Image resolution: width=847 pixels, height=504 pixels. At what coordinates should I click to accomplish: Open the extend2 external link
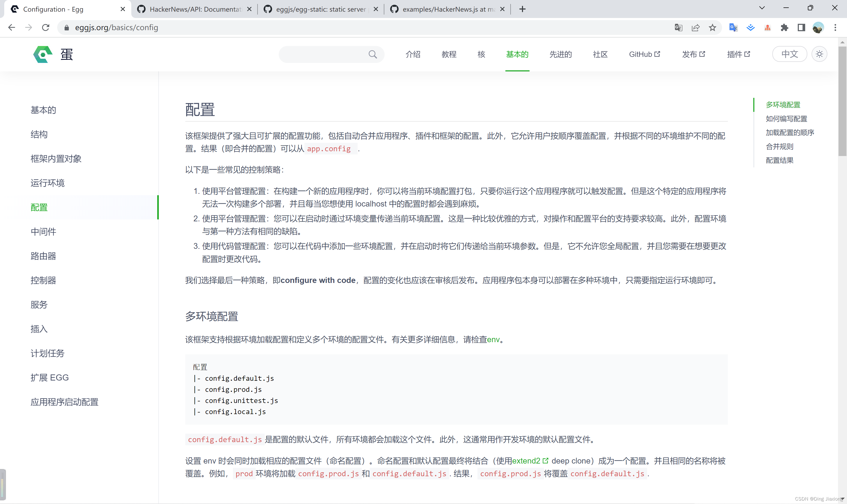(x=530, y=461)
